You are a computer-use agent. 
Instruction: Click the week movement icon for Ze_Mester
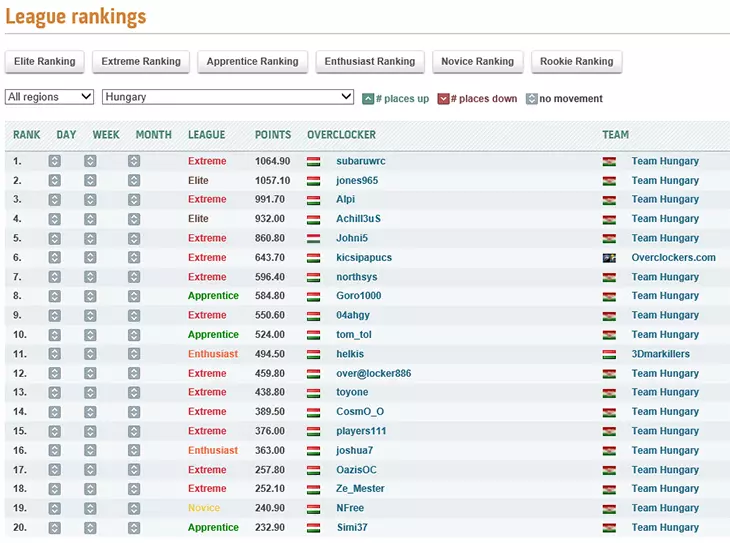click(90, 489)
